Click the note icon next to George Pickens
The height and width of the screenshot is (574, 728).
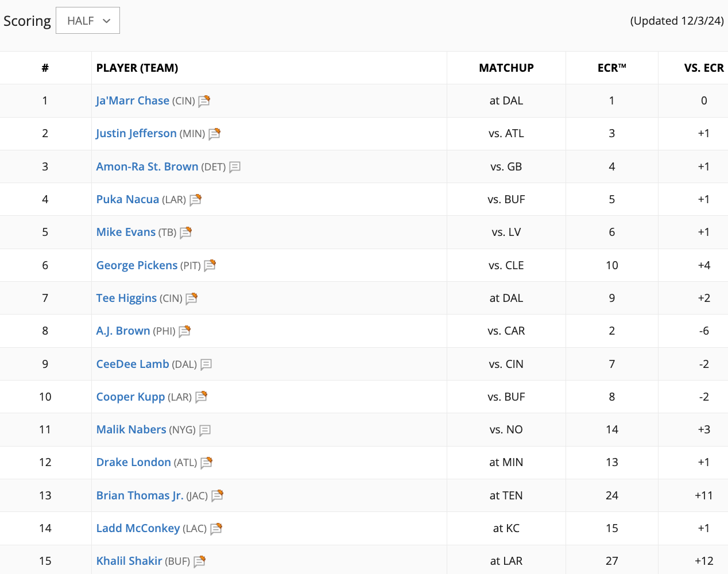(210, 265)
